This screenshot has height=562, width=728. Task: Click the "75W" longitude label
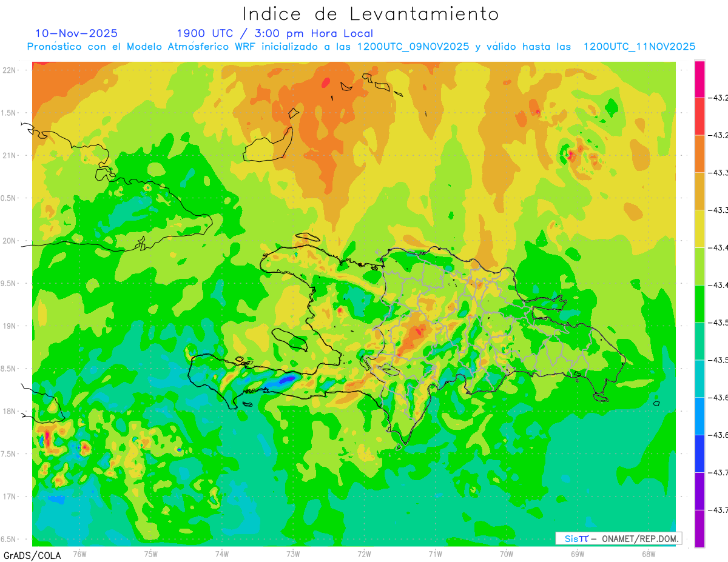[151, 554]
